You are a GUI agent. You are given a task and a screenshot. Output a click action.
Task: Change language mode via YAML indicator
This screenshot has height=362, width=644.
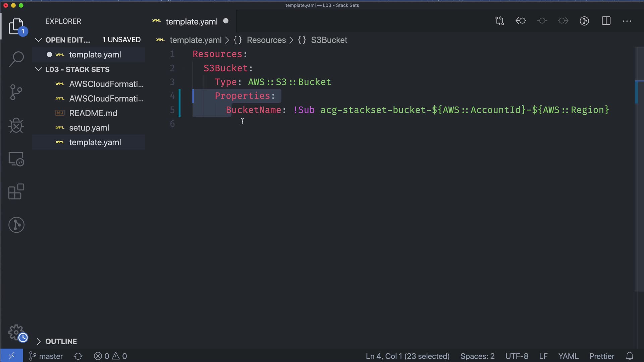coord(568,356)
